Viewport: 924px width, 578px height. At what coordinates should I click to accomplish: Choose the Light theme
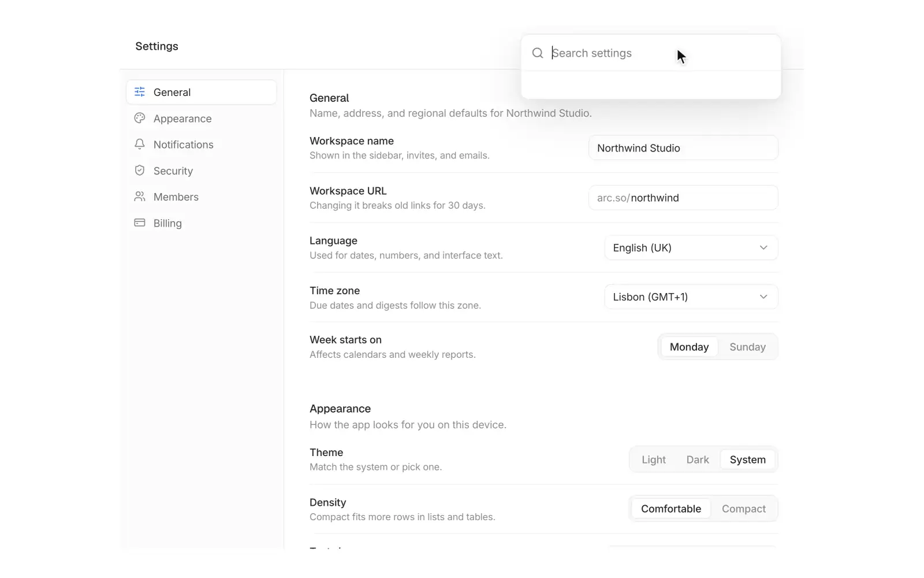click(654, 460)
